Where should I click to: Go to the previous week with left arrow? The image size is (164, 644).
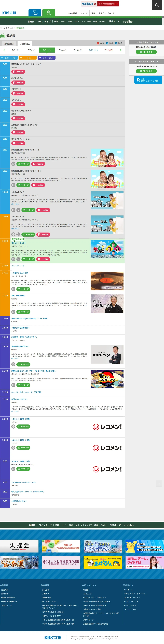pos(4,50)
